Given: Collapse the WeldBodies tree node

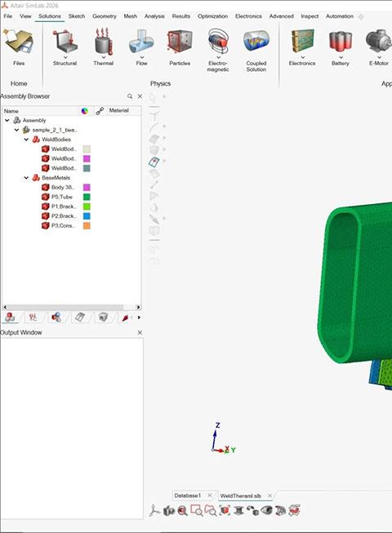Looking at the screenshot, I should pos(26,140).
